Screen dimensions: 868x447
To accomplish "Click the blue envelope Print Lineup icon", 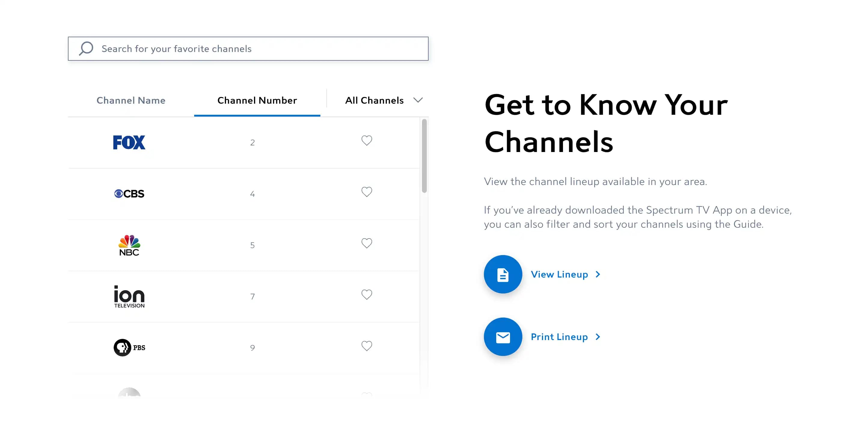I will coord(503,337).
